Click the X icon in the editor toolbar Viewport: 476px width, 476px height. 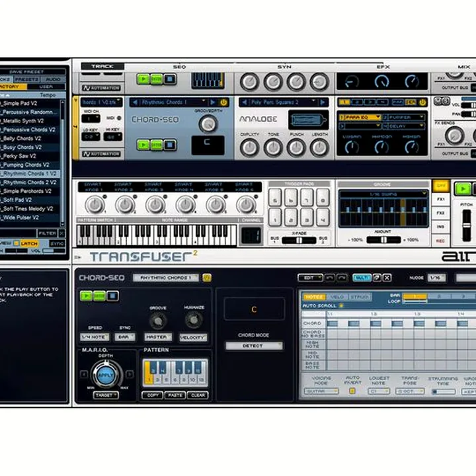click(x=387, y=278)
